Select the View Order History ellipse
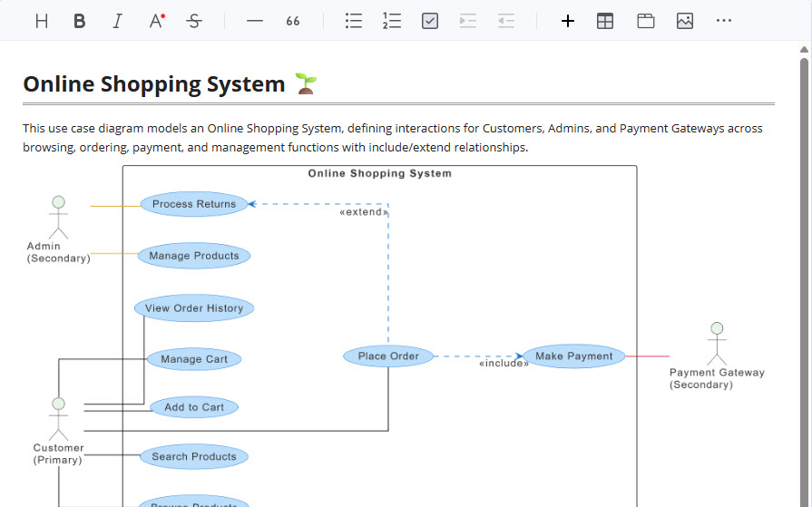 coord(194,308)
